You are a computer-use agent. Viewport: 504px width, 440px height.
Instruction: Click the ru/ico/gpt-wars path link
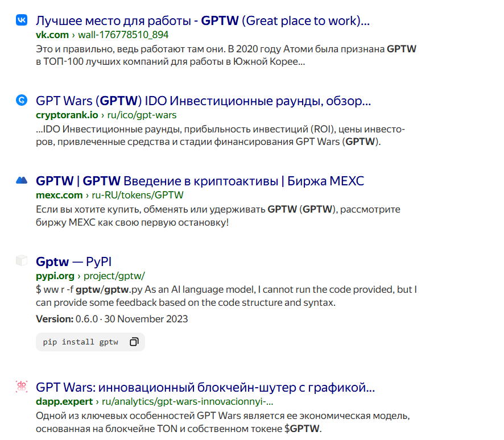point(142,115)
